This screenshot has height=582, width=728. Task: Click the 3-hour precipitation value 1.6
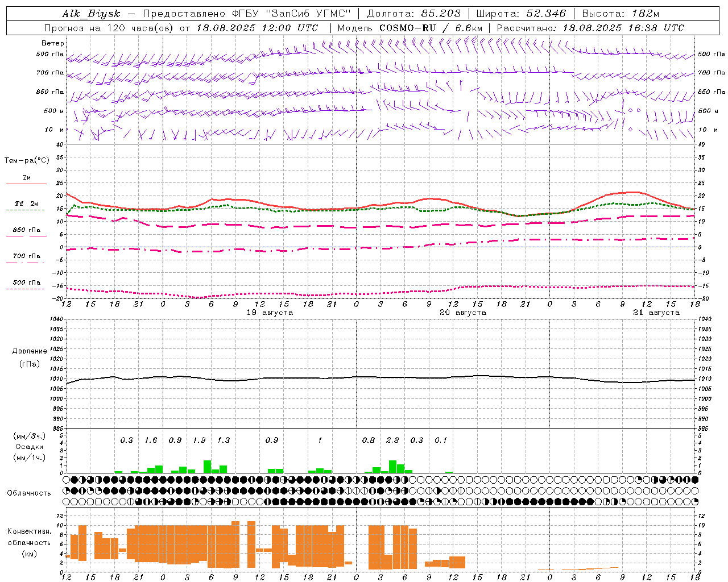click(x=151, y=440)
